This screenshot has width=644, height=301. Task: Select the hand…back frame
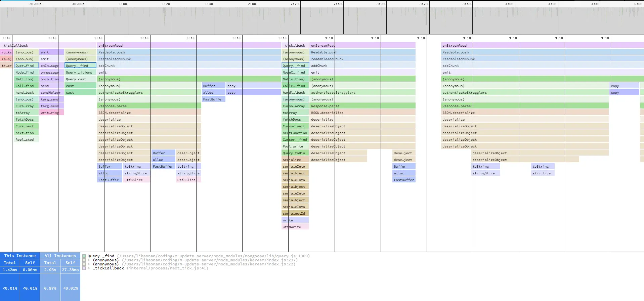pos(27,92)
